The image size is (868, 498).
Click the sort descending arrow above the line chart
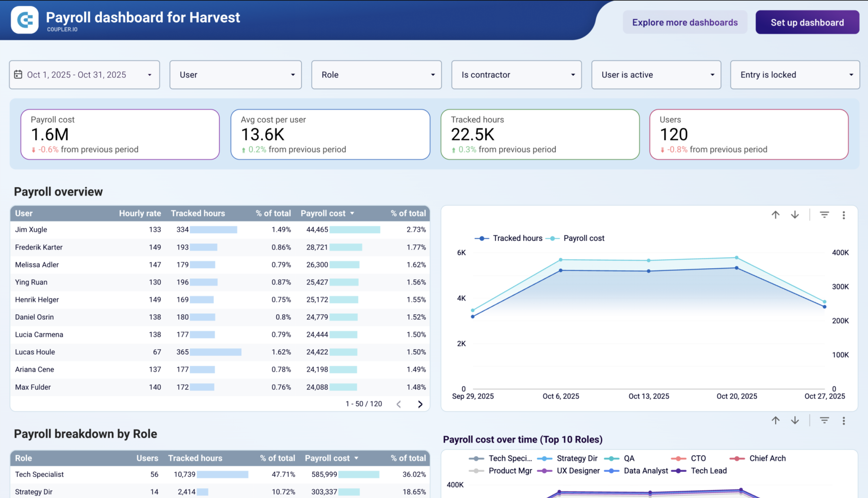pos(795,215)
